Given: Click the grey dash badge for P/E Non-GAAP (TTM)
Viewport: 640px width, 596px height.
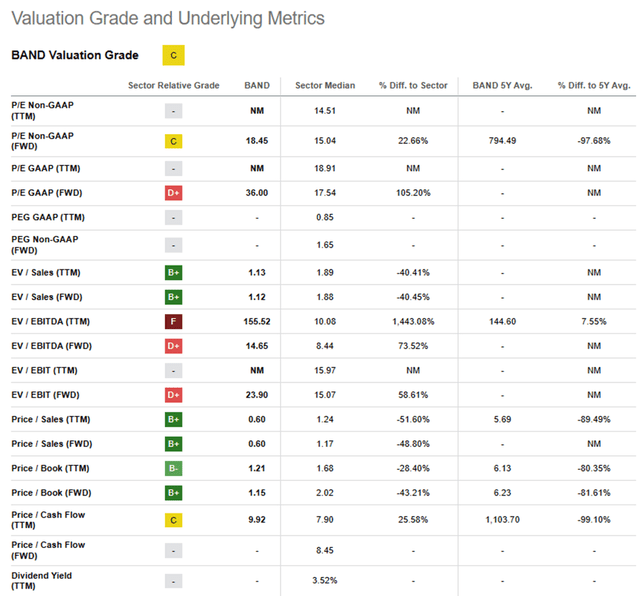Looking at the screenshot, I should coord(173,111).
